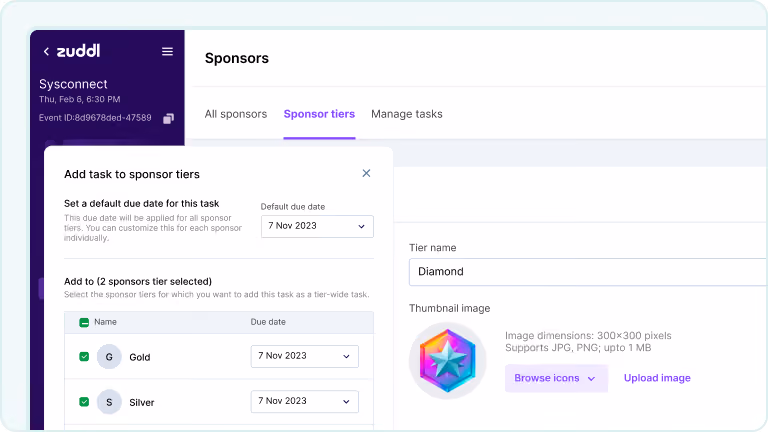Click the Sysconnect event name
The image size is (768, 432).
pos(73,84)
